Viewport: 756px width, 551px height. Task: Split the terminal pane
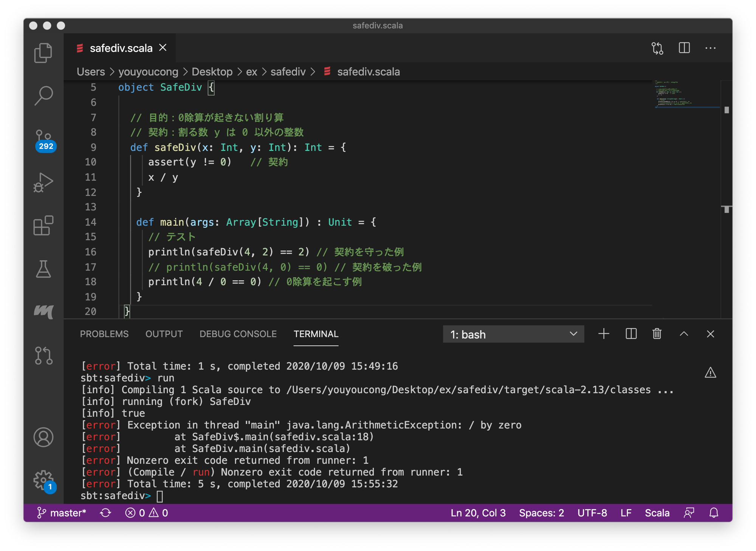point(631,334)
